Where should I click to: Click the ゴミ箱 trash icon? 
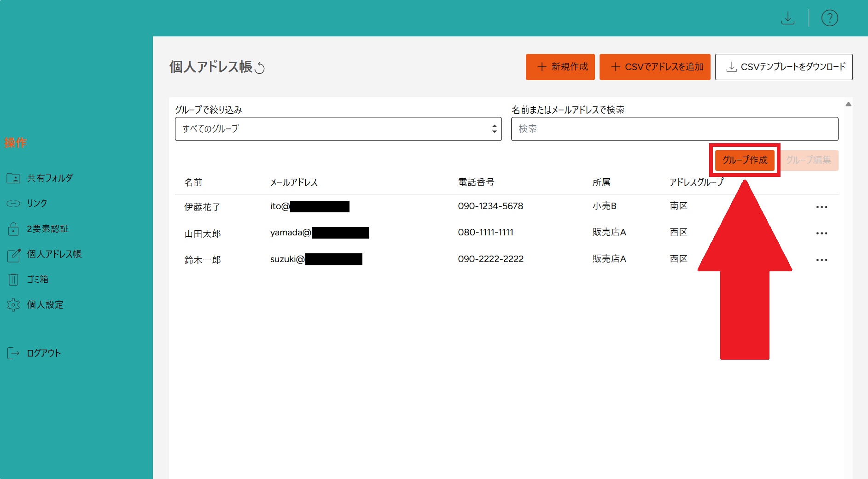tap(13, 279)
